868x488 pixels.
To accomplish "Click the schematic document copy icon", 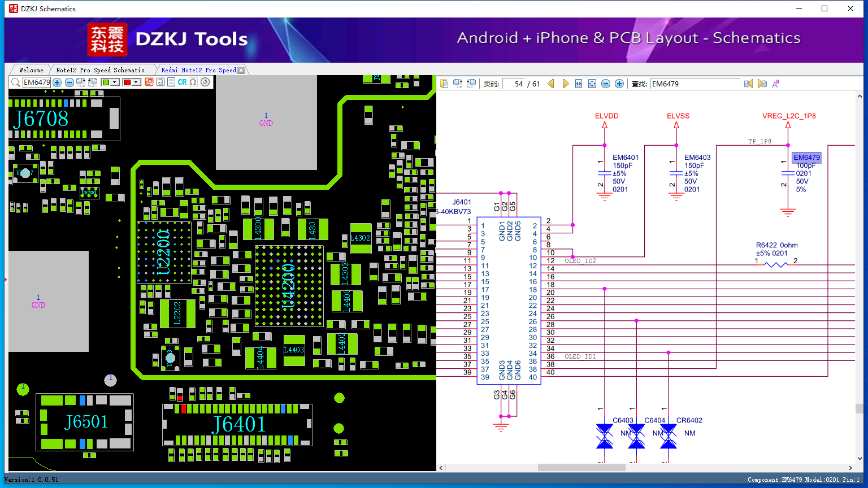I will tap(444, 84).
